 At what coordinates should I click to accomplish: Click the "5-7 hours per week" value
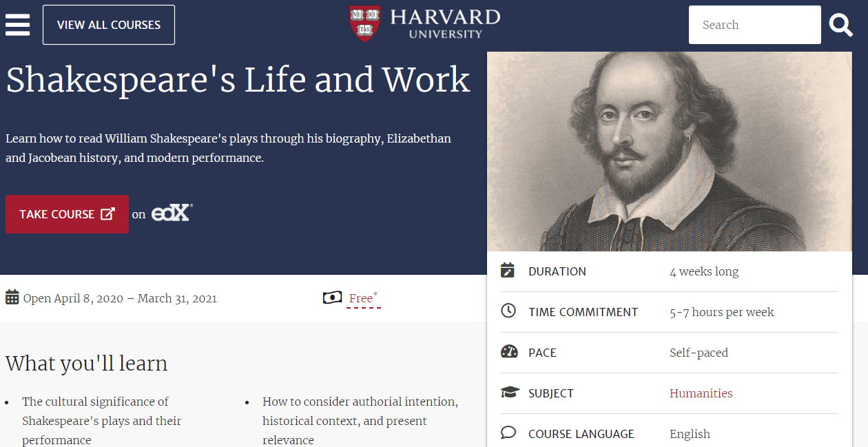pyautogui.click(x=722, y=312)
